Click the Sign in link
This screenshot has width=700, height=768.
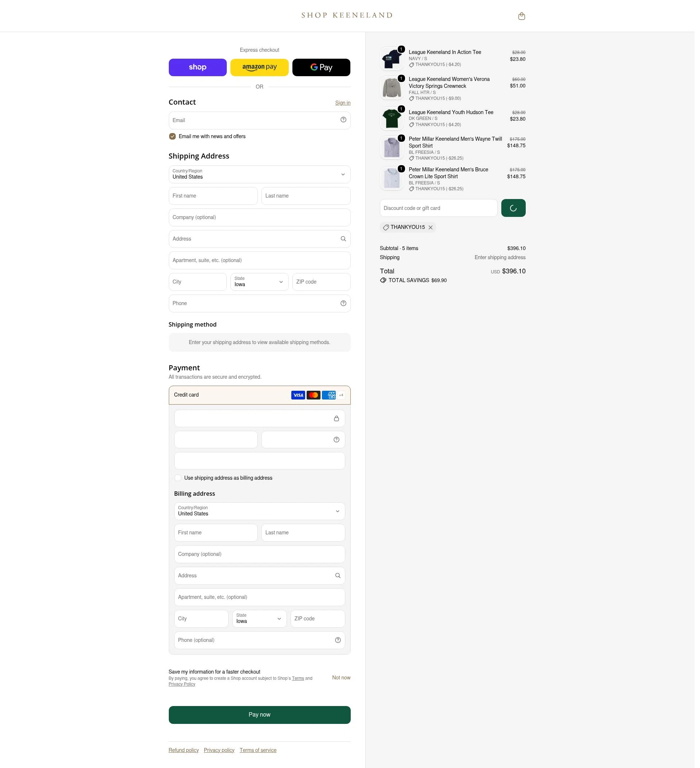point(345,104)
